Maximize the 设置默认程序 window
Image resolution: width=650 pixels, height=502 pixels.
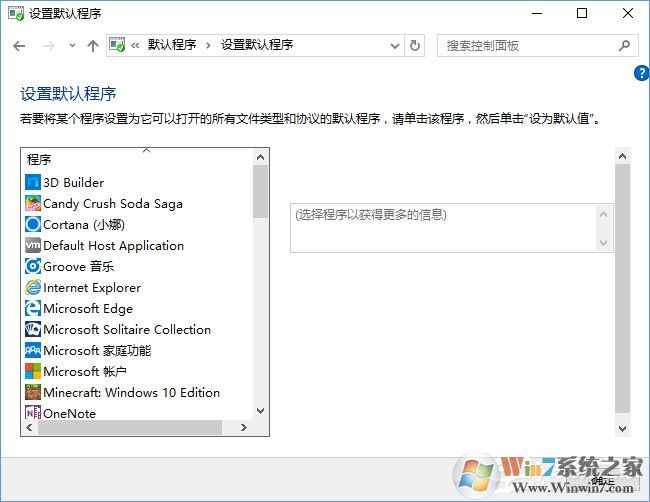582,13
